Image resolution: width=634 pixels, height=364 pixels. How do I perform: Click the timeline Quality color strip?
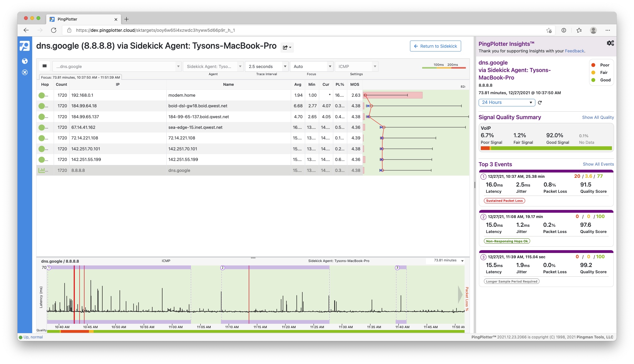[256, 331]
